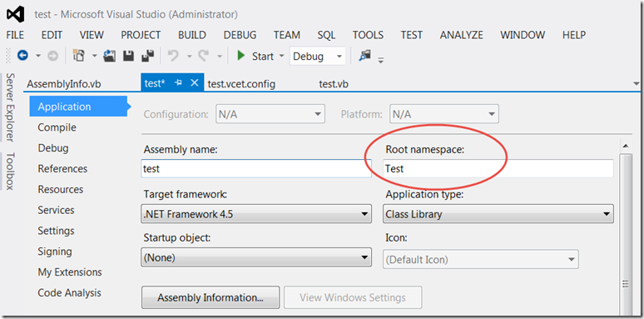The height and width of the screenshot is (319, 644).
Task: Expand the Undo history dropdown arrow
Action: tap(189, 56)
